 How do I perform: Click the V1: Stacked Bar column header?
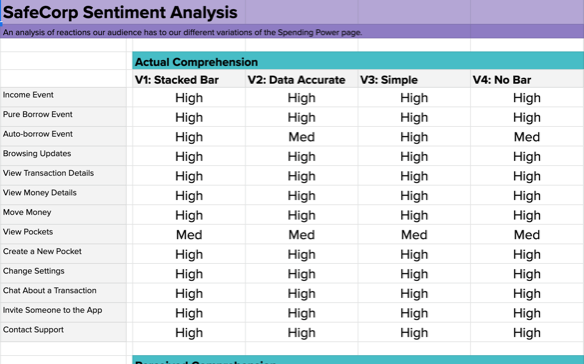point(177,80)
